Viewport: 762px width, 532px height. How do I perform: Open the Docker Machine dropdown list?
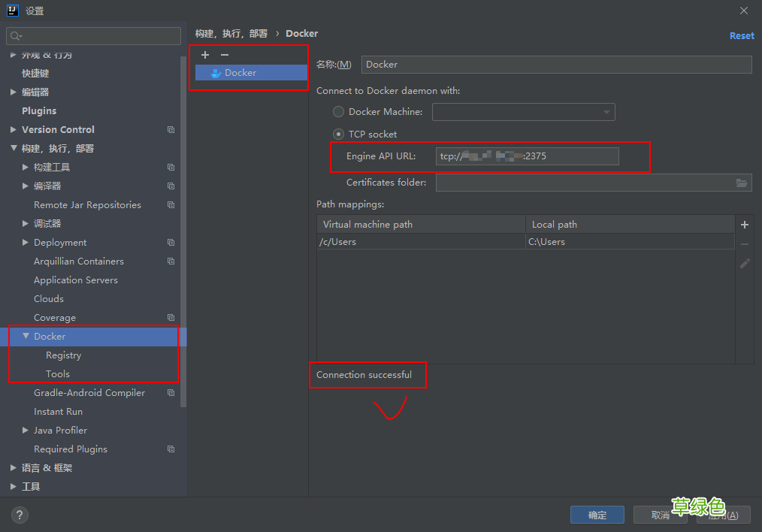click(606, 112)
